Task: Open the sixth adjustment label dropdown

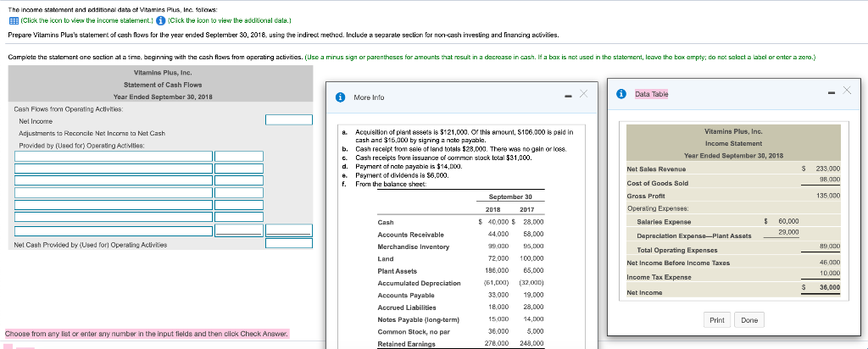Action: click(114, 218)
